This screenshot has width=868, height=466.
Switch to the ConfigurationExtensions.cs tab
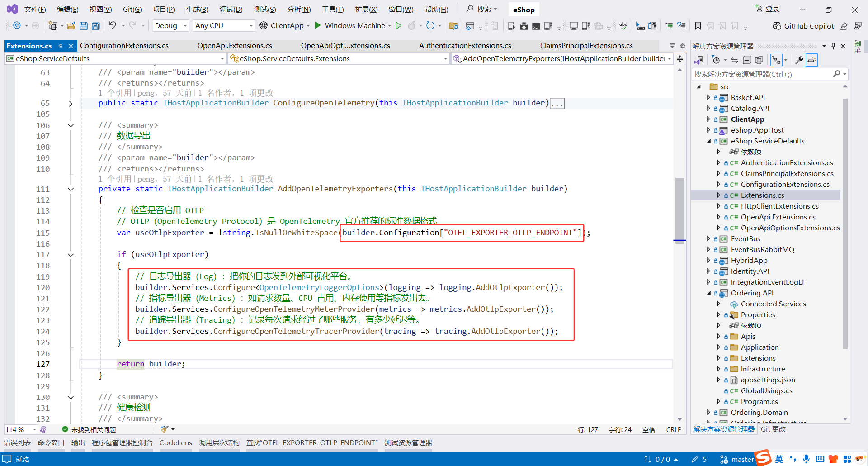[x=124, y=46]
